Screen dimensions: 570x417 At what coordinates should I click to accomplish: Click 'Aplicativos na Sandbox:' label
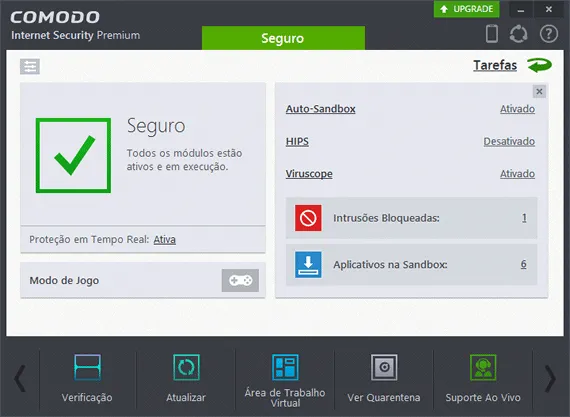(390, 264)
